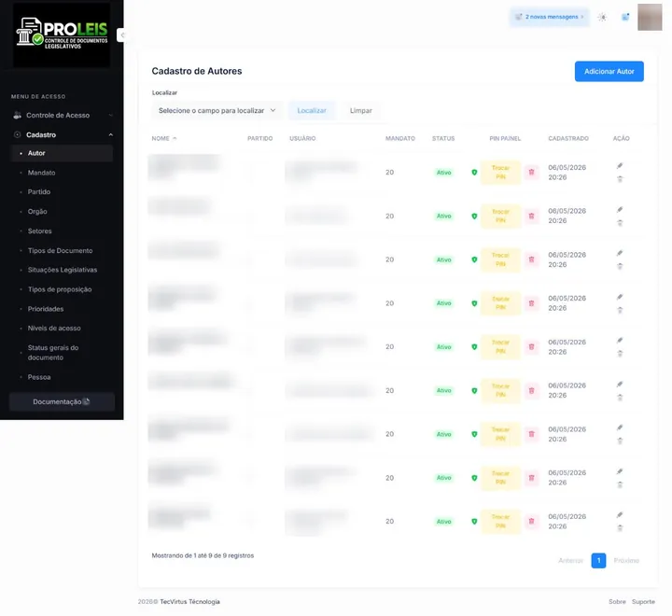The height and width of the screenshot is (616, 672).
Task: Open the Mandato menu item
Action: coord(42,173)
